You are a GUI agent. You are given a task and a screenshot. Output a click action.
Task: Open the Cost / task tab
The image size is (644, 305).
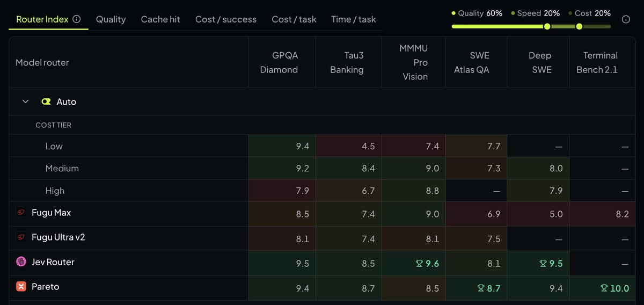tap(294, 19)
